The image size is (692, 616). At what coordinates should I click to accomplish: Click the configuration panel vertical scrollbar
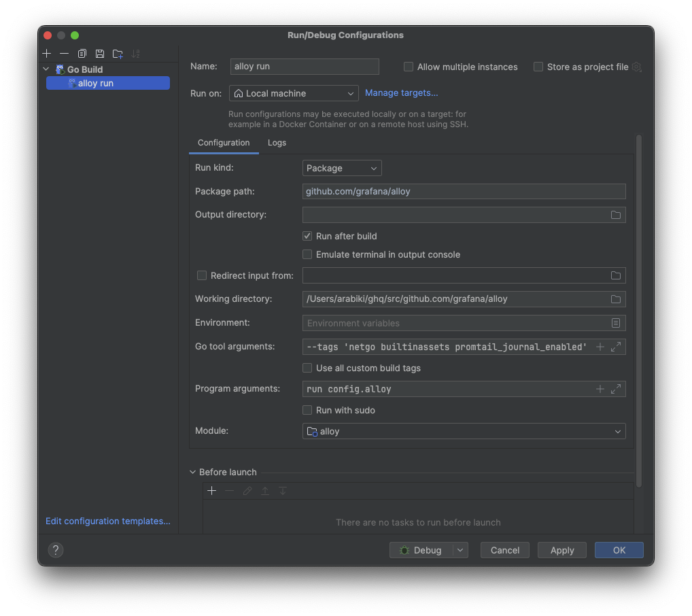point(639,311)
